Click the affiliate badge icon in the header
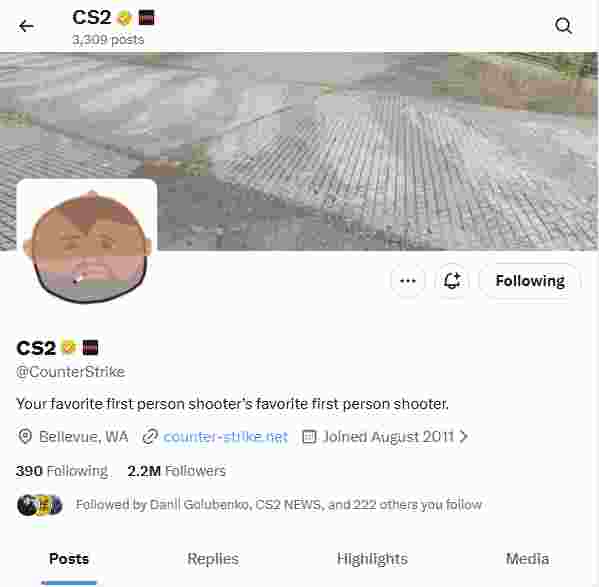Image resolution: width=599 pixels, height=587 pixels. pyautogui.click(x=146, y=18)
